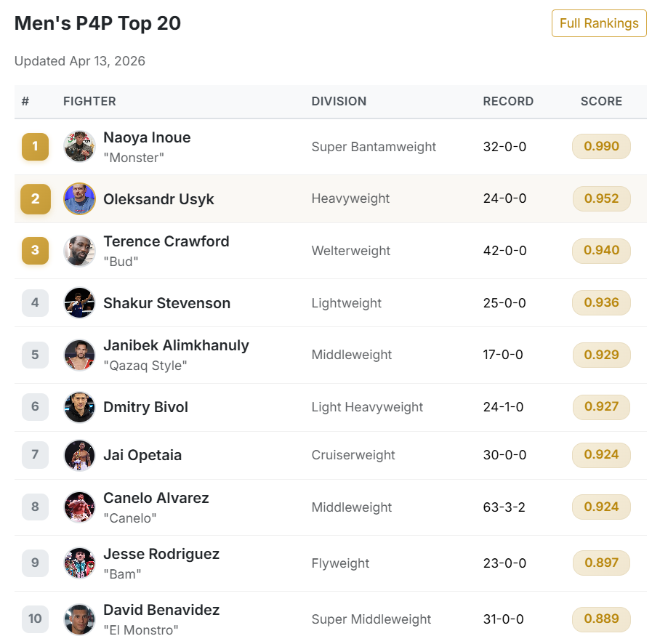Open the Full Rankings button
The width and height of the screenshot is (652, 644).
point(598,23)
